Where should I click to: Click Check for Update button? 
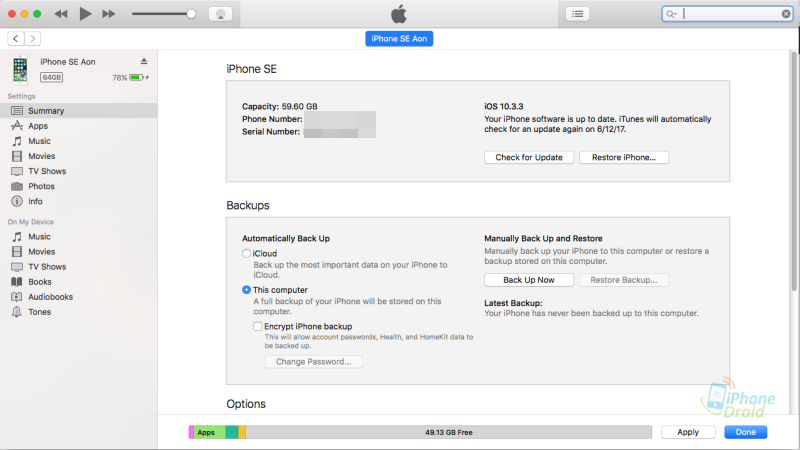529,158
